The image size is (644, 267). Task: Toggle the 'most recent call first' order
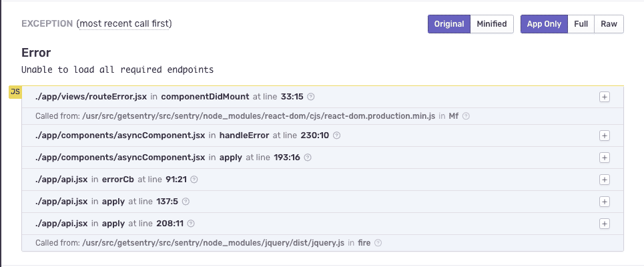(125, 24)
